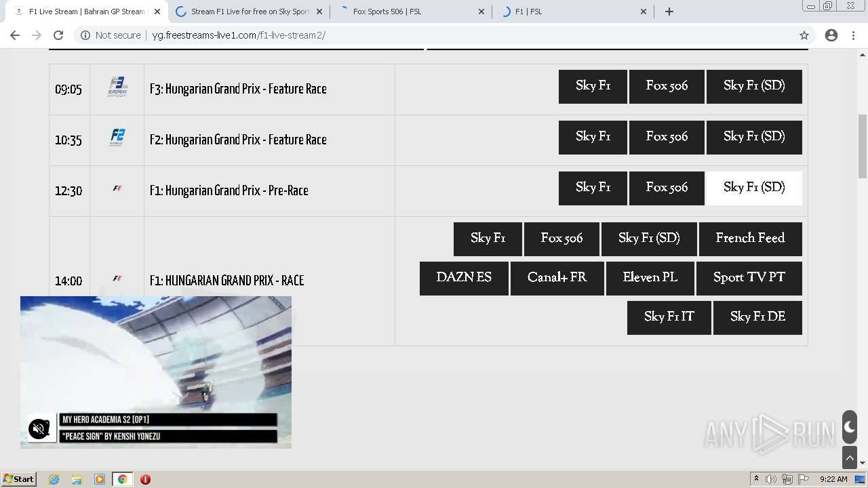Close the Stream F1 Live Sky Sports tab

coord(319,12)
